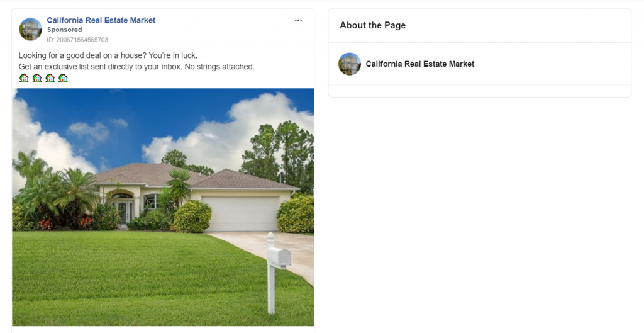The width and height of the screenshot is (644, 333).
Task: Click the front door of the pictured house
Action: tap(124, 213)
